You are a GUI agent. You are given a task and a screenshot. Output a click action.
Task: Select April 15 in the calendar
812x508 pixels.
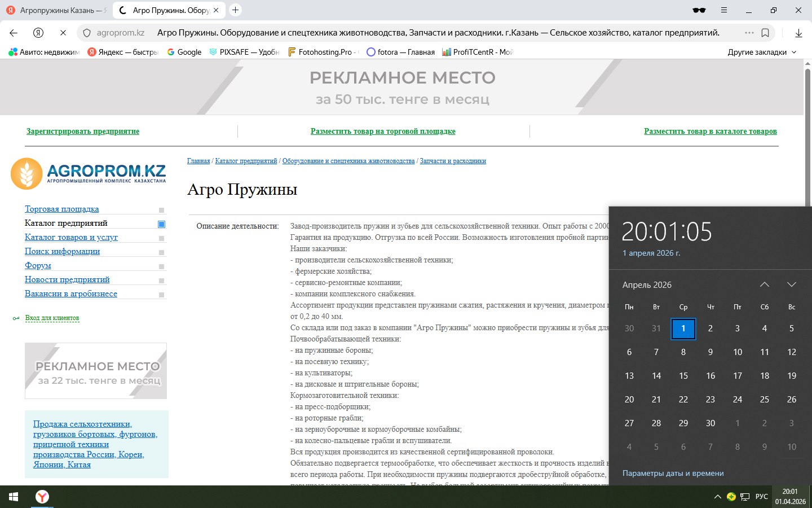coord(683,376)
